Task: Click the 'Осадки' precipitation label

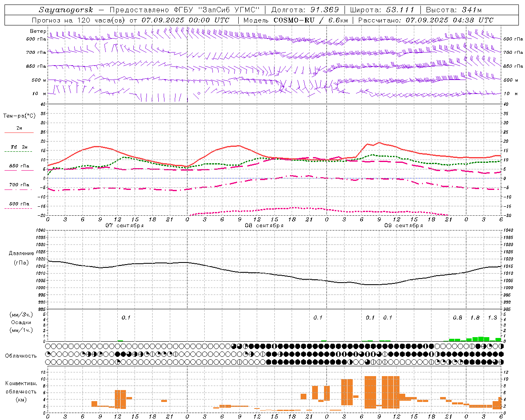Action: pos(21,322)
